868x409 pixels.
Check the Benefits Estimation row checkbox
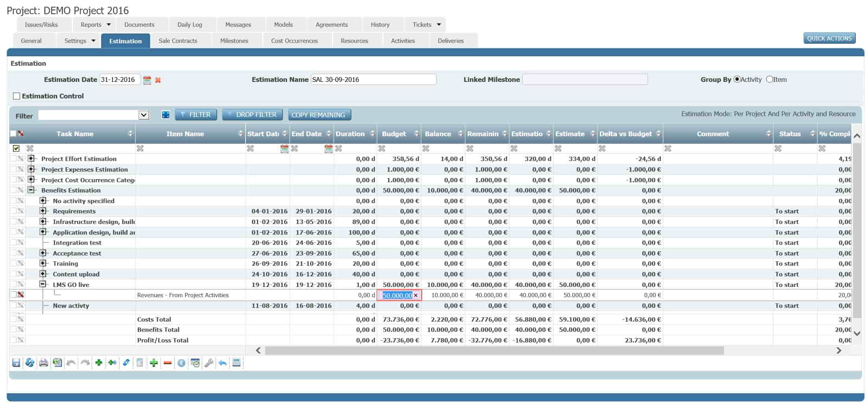[x=13, y=190]
